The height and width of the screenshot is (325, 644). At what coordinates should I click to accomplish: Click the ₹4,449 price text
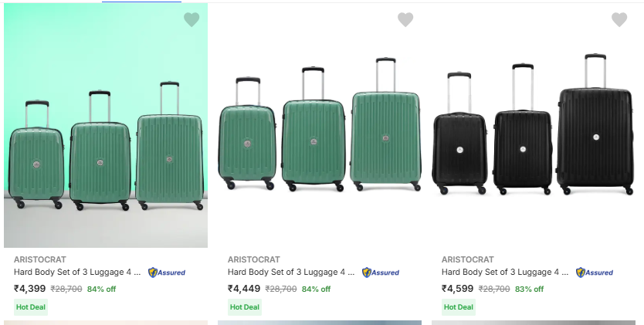tap(244, 289)
